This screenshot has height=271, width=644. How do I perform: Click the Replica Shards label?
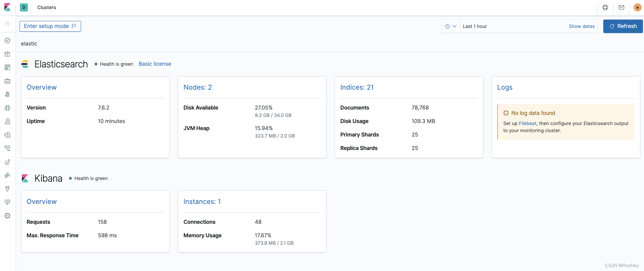click(359, 148)
